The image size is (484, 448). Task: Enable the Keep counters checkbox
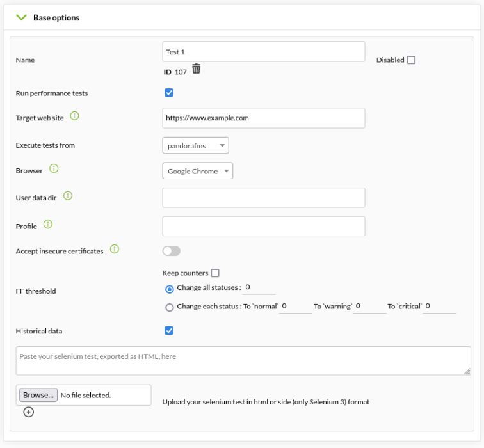tap(215, 273)
